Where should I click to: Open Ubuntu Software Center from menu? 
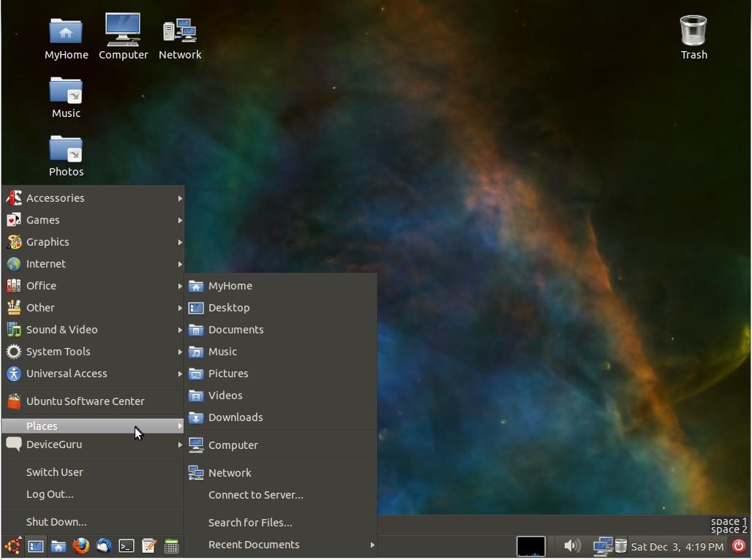93,401
